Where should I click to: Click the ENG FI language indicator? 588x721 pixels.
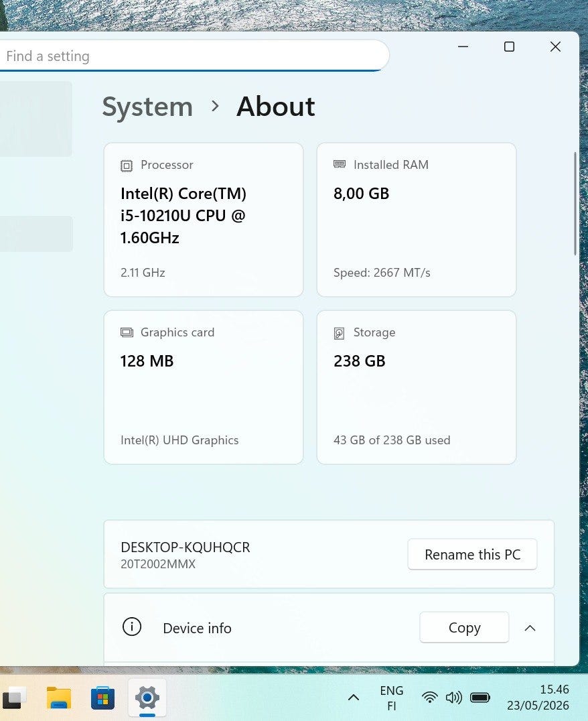click(392, 698)
